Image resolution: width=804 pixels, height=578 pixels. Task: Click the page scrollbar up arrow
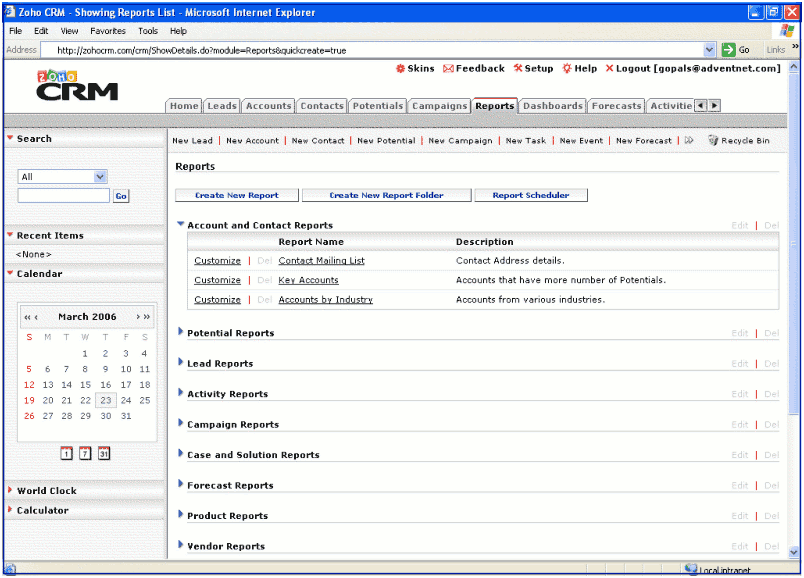pyautogui.click(x=794, y=67)
